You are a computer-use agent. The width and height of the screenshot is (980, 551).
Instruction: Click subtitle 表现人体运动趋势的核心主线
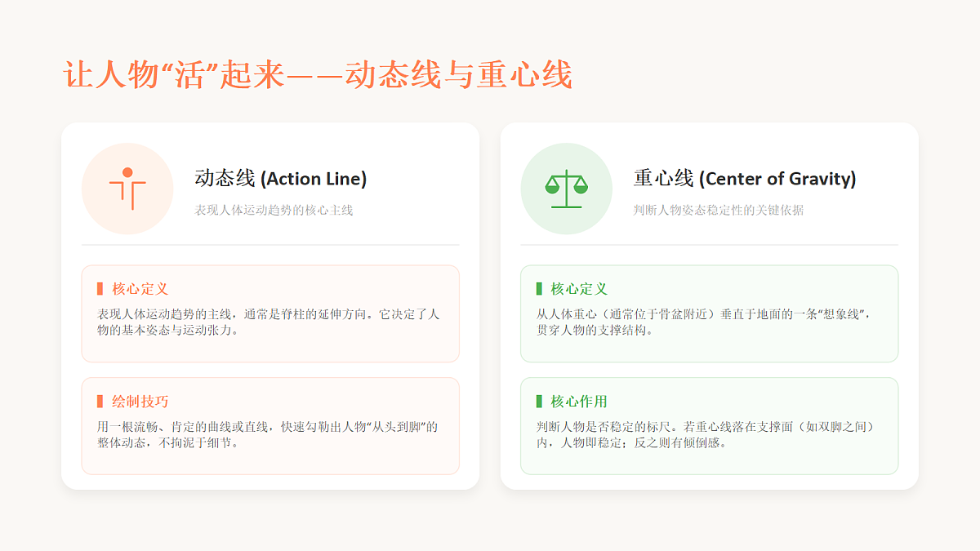274,210
